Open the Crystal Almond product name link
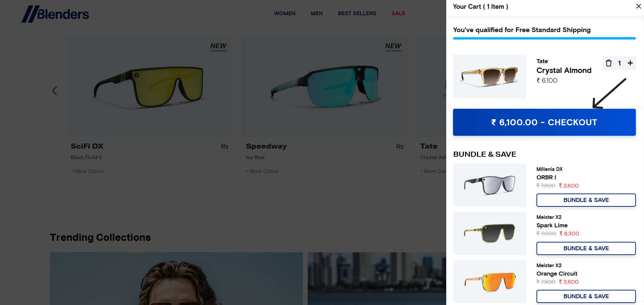 click(x=564, y=70)
